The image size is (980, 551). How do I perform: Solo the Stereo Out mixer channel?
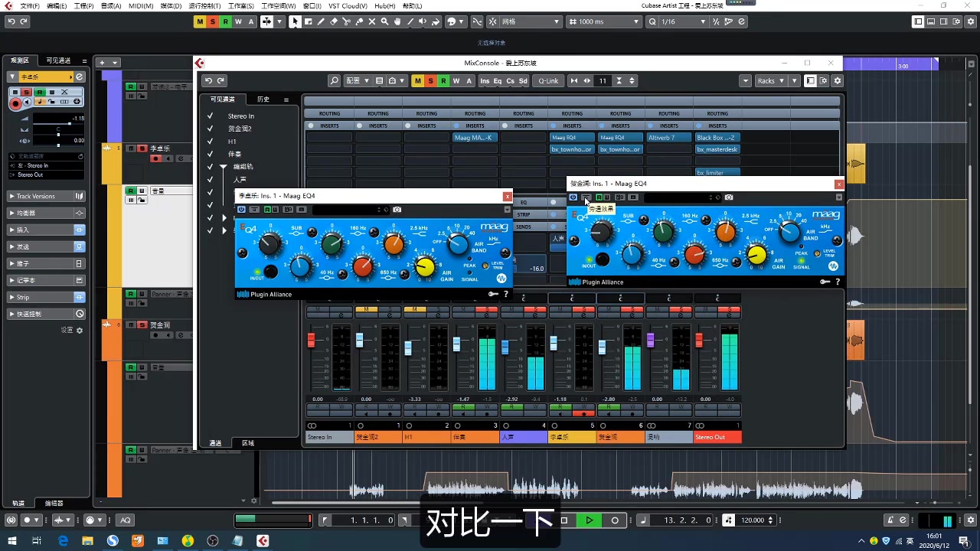729,308
